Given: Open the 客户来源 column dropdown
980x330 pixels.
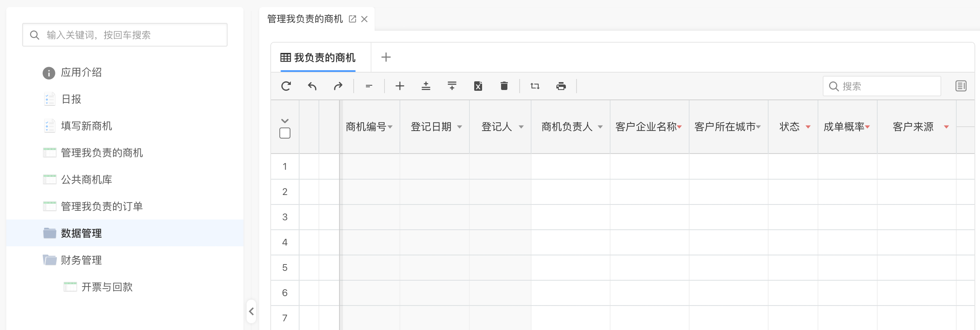Looking at the screenshot, I should [946, 127].
